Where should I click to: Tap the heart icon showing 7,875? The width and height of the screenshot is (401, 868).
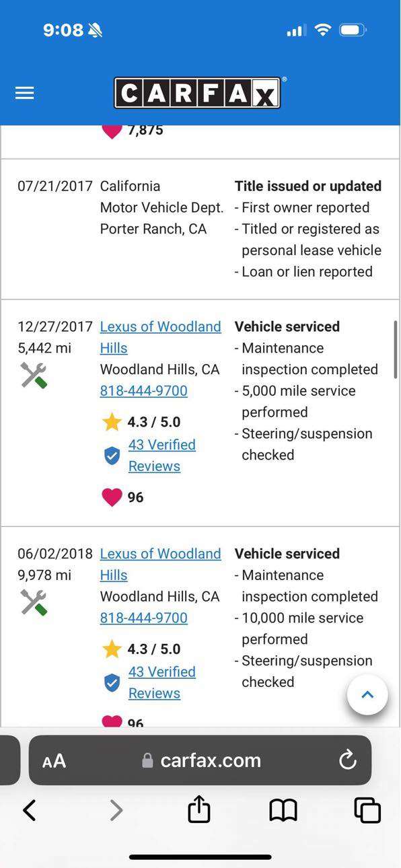[112, 130]
